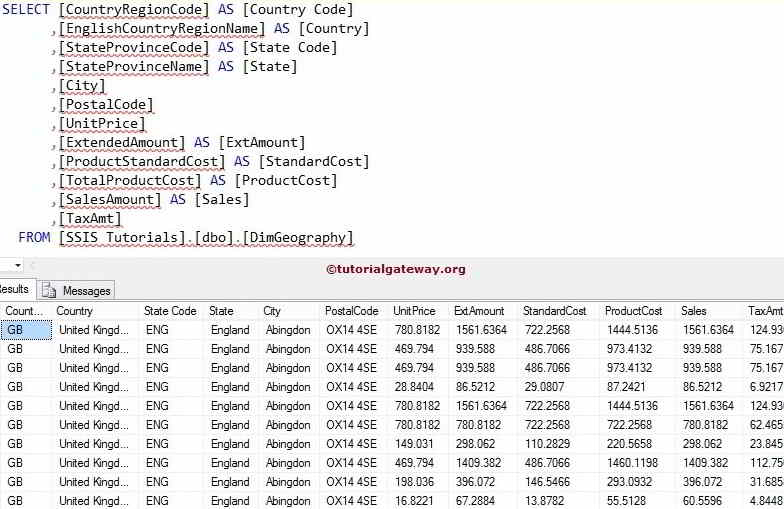Open the zoom dropdown arrow above Results
This screenshot has width=784, height=509.
point(18,265)
